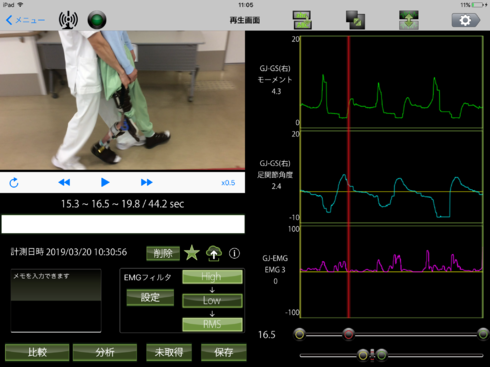Viewport: 490px width, 367px height.
Task: Change playback speed x0.5
Action: [x=228, y=183]
